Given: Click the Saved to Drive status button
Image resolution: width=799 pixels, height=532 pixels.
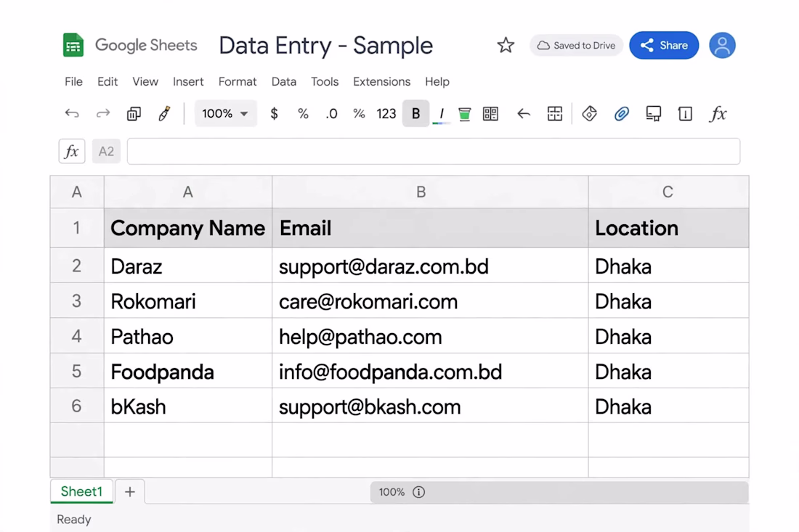Looking at the screenshot, I should tap(576, 45).
